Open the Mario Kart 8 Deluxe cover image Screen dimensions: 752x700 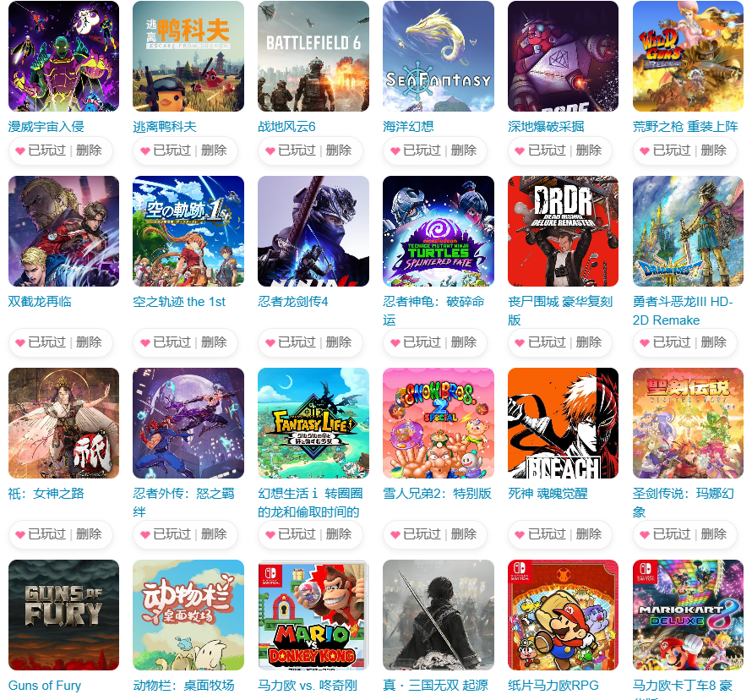tap(688, 615)
